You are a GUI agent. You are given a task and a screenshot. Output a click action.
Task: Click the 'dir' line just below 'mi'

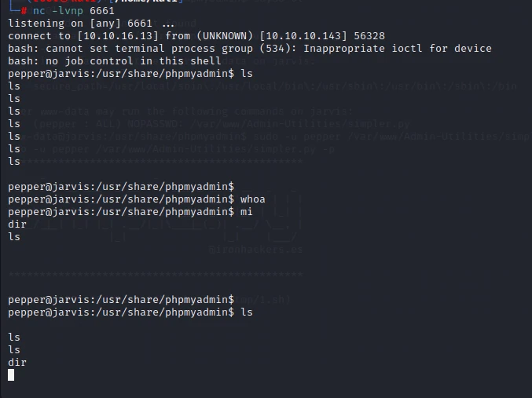[x=17, y=225]
